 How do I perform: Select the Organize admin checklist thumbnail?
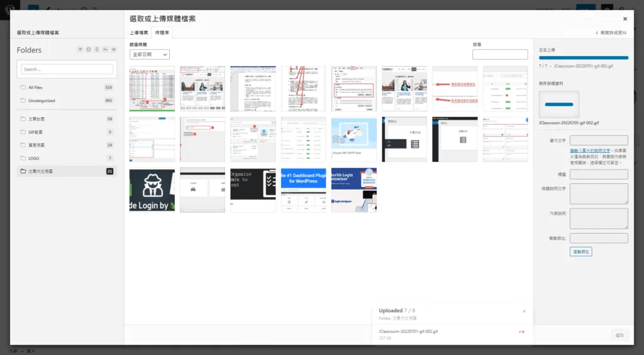[x=253, y=190]
